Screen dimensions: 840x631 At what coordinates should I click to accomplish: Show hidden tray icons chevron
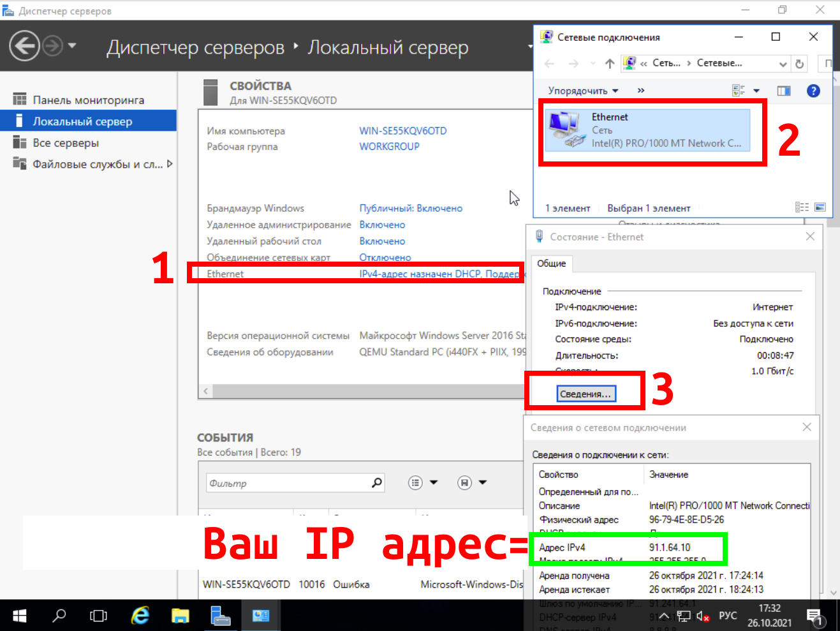tap(664, 616)
